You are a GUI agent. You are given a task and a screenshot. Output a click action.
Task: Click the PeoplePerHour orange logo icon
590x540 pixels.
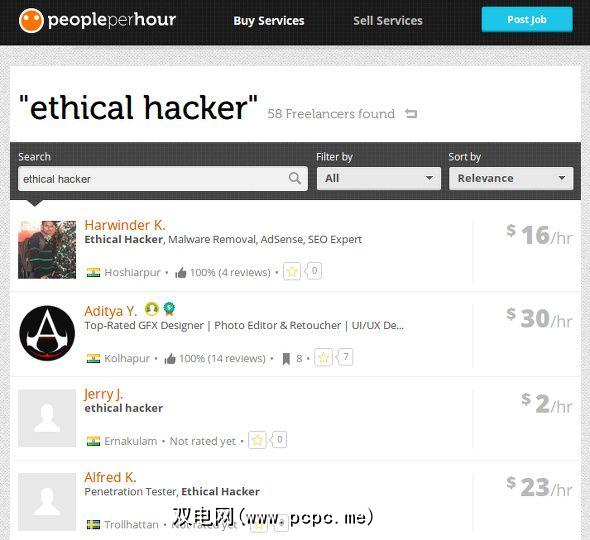point(31,20)
